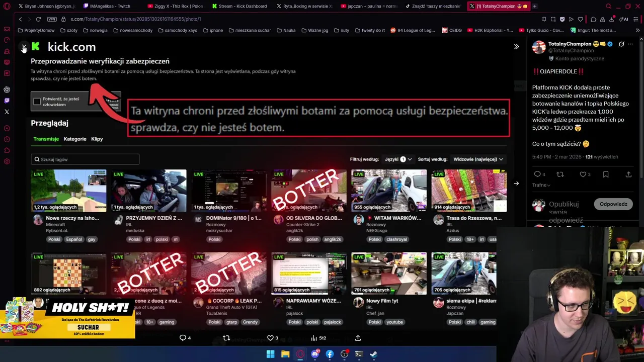Open 94 League of Legends bookmark

(x=412, y=30)
